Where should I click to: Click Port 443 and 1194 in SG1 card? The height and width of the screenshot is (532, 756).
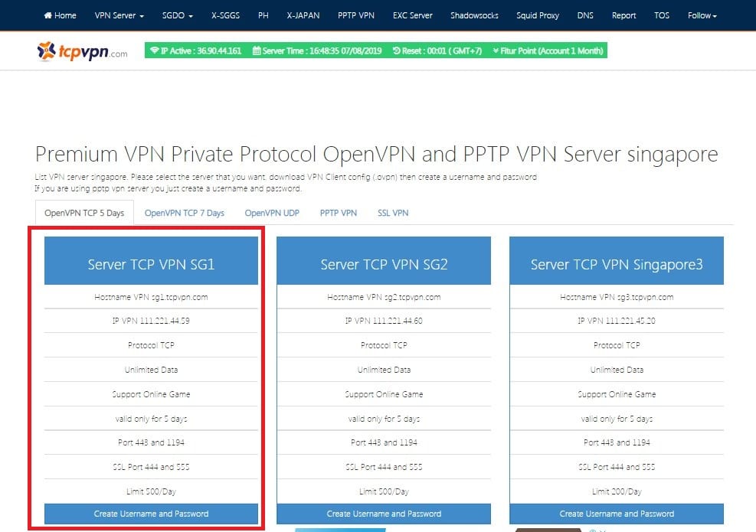click(x=152, y=442)
